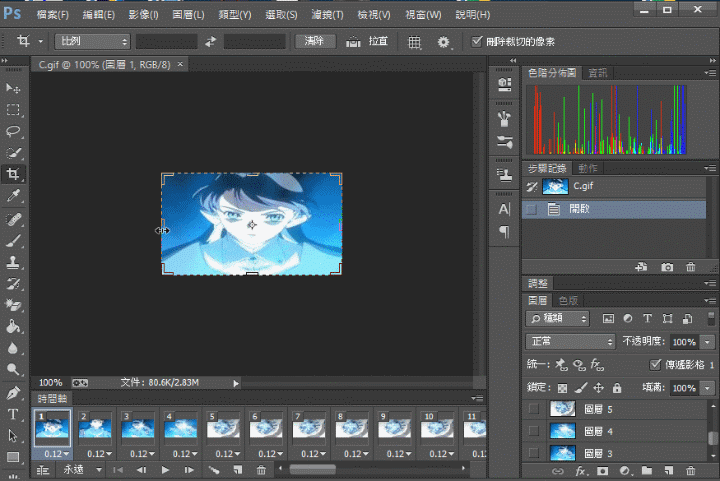Select the Eyedropper tool
The image size is (720, 481).
tap(14, 196)
